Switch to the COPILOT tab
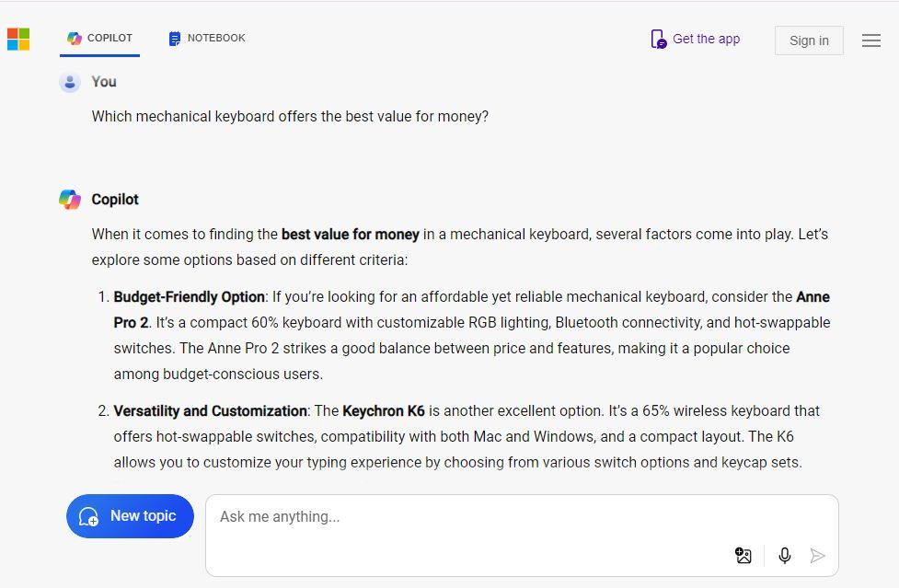Screen dimensions: 899x588 99,39
